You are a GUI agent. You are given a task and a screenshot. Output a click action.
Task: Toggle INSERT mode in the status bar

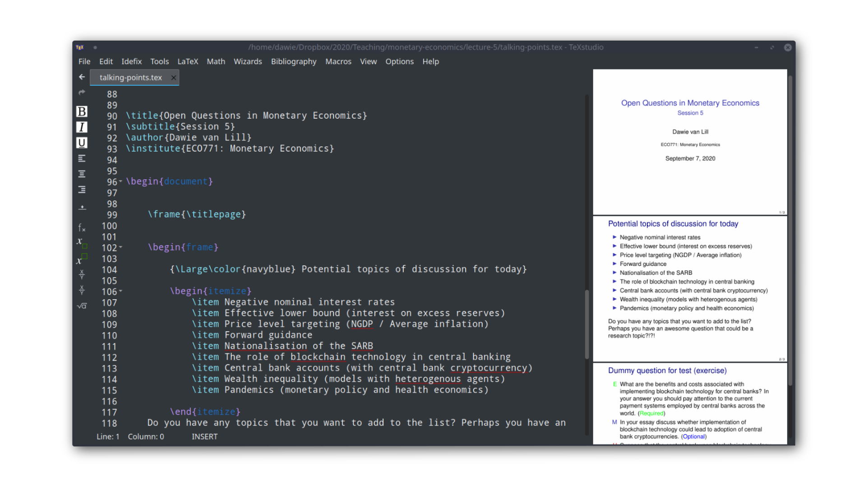click(x=204, y=436)
